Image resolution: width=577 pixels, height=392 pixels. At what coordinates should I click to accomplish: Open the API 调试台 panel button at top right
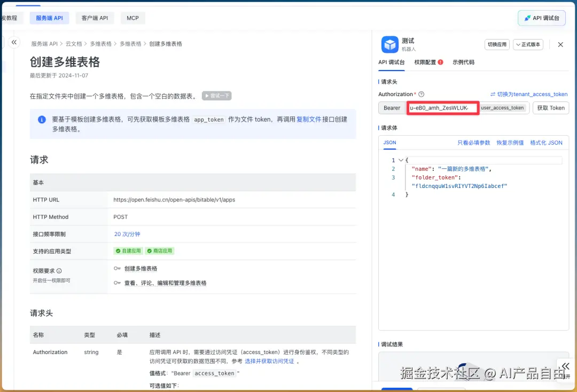(542, 18)
